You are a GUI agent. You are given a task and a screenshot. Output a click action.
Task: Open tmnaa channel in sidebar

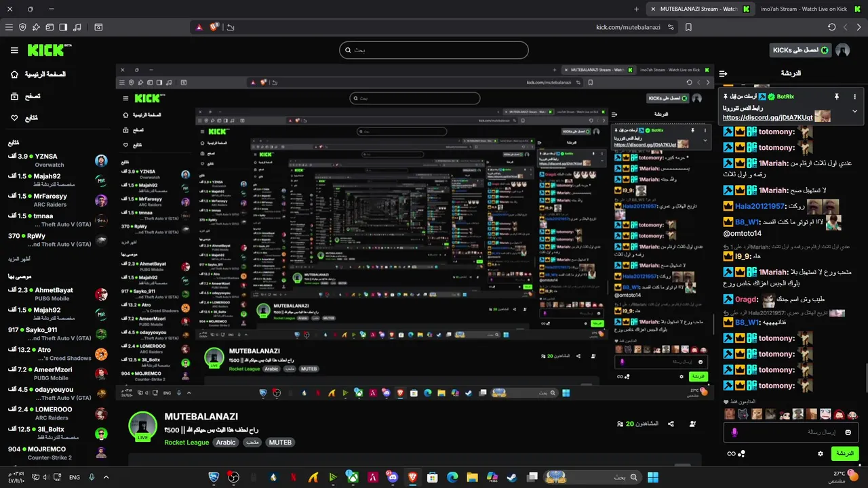58,220
